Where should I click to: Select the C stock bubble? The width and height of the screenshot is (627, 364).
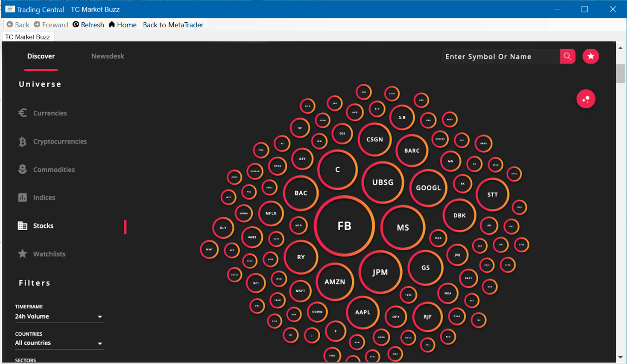click(x=337, y=170)
